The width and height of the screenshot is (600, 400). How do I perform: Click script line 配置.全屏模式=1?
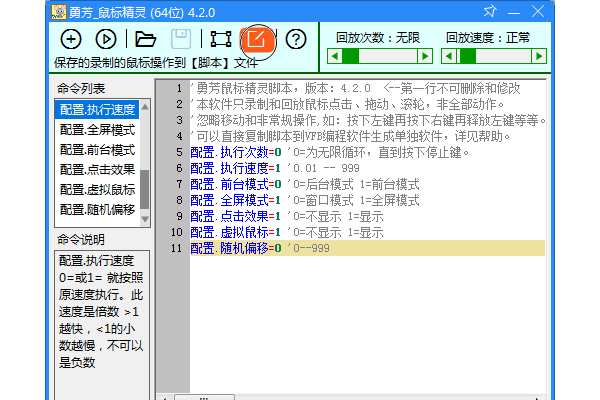[305, 200]
